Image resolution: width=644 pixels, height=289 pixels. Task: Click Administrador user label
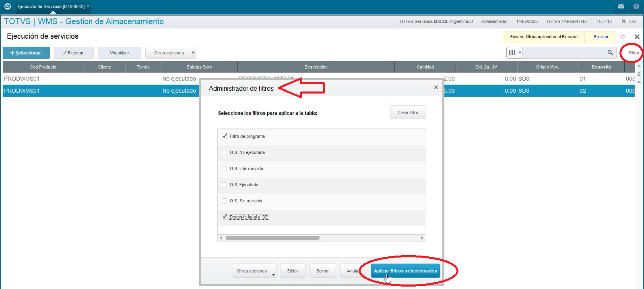coord(494,21)
